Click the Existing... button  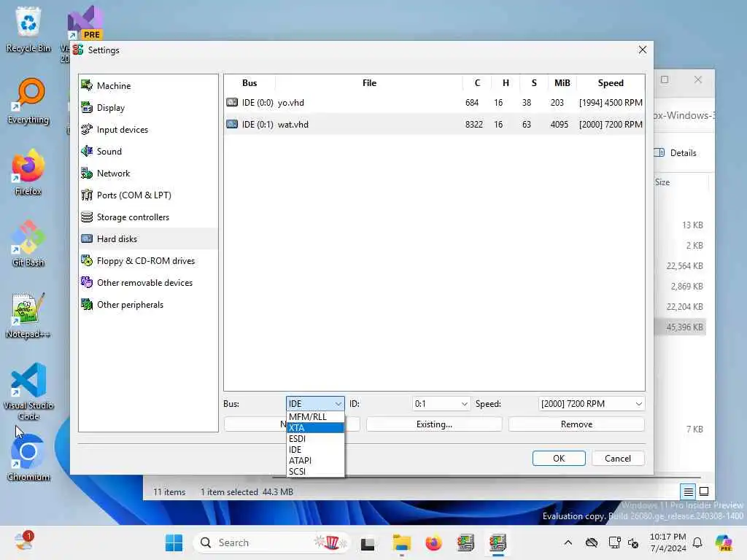[434, 424]
